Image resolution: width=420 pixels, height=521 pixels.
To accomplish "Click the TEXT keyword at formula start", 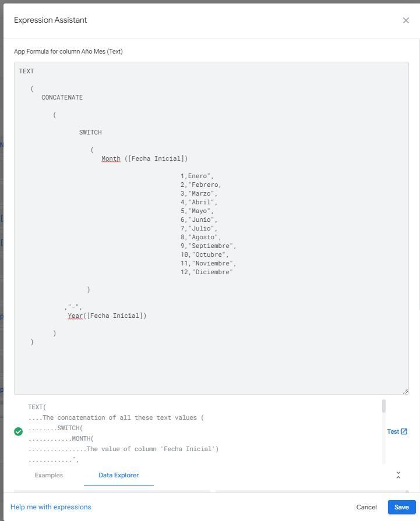I will coord(26,71).
